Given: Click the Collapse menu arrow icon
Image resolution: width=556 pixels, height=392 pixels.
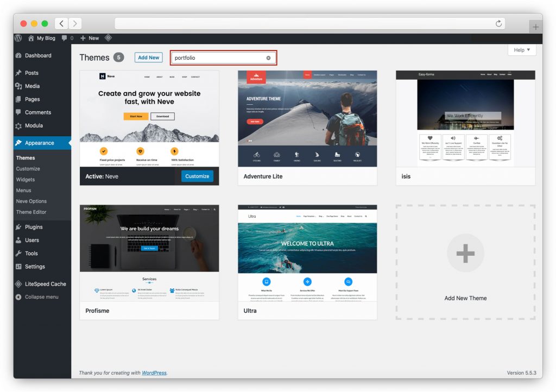Looking at the screenshot, I should point(18,297).
